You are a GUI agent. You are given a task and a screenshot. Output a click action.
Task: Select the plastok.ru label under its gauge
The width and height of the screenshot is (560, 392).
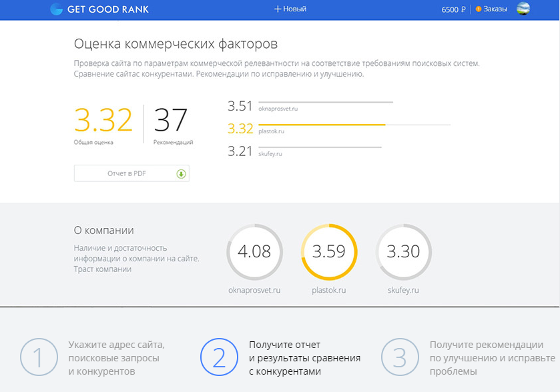pos(328,290)
